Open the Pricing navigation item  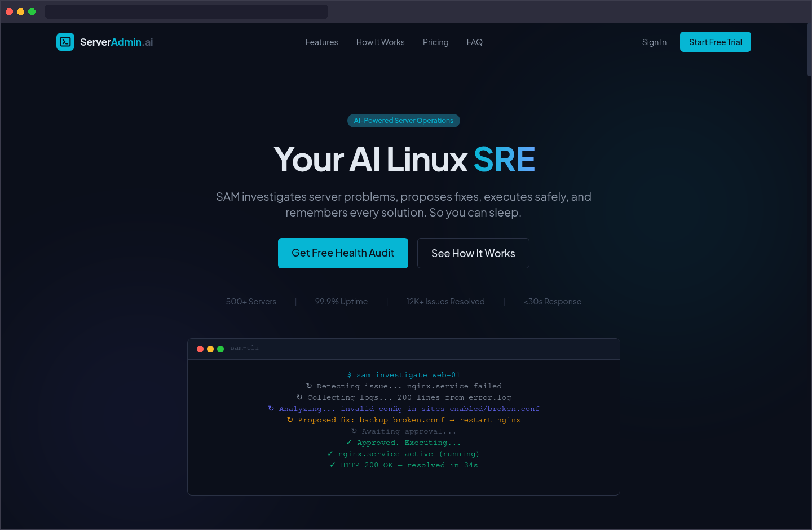click(435, 42)
